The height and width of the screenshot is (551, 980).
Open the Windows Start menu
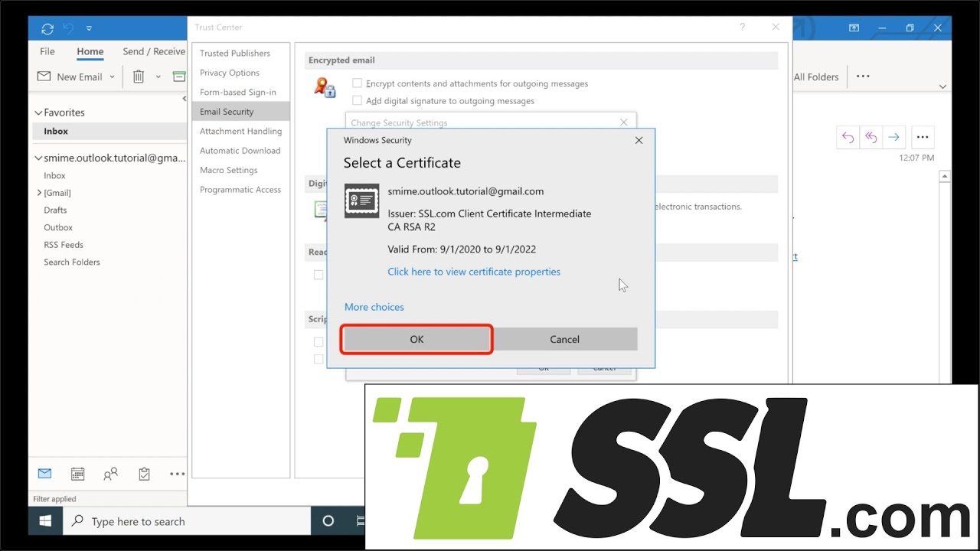click(45, 521)
